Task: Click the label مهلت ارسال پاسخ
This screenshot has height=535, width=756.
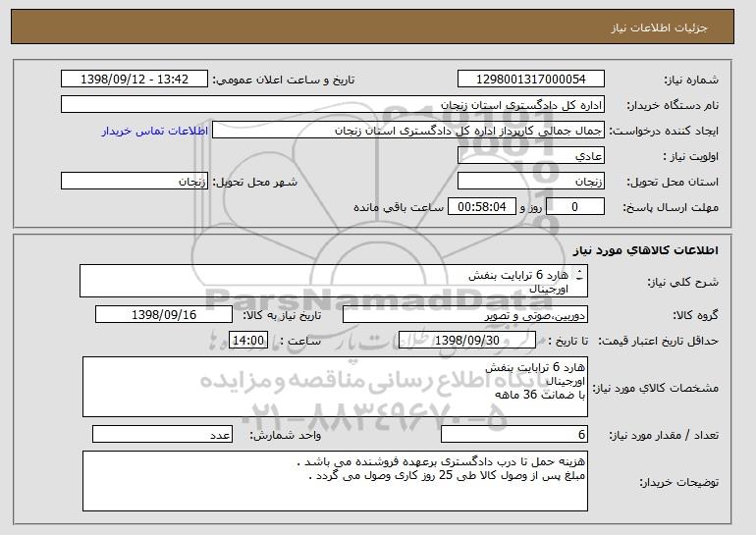Action: click(x=671, y=207)
